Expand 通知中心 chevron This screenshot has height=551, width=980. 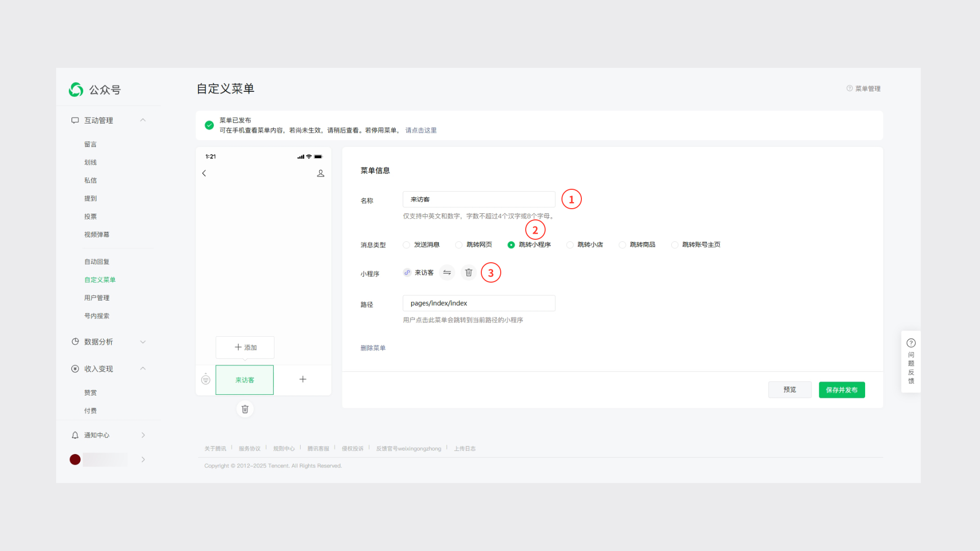point(143,435)
